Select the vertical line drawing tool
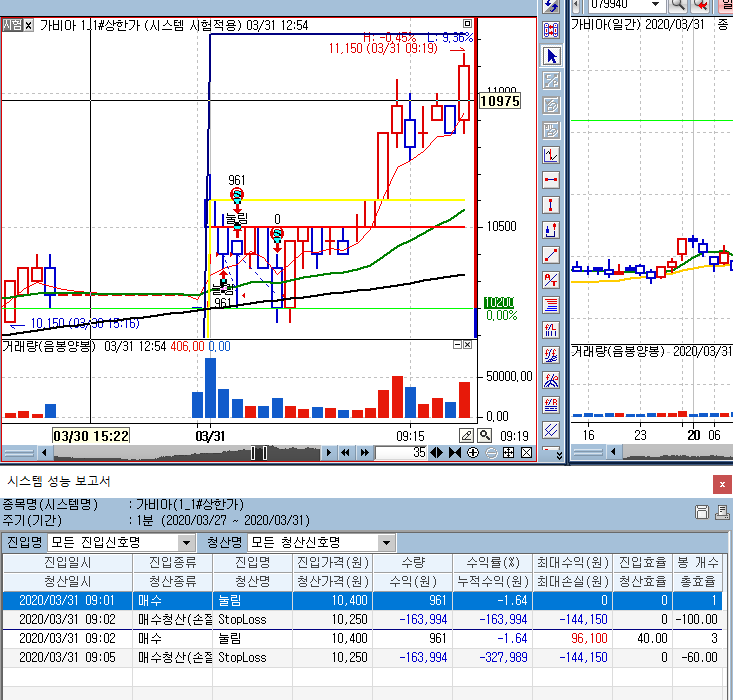733x700 pixels. click(551, 205)
